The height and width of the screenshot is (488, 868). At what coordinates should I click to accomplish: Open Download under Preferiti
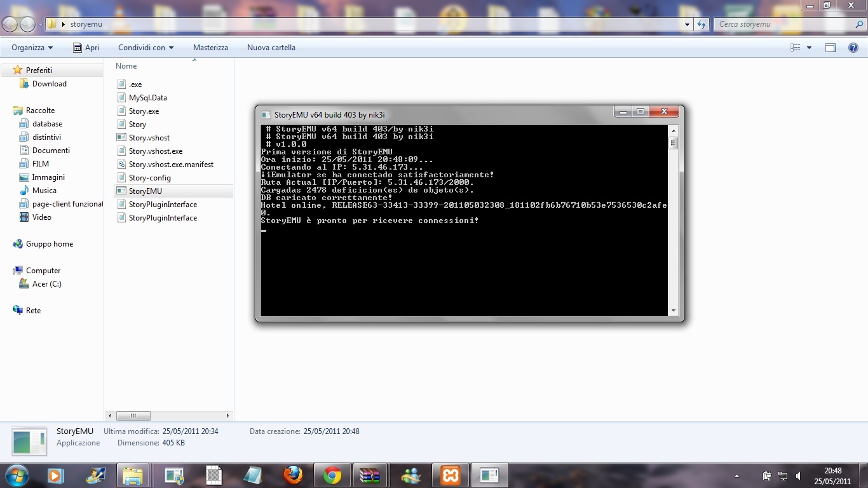point(49,84)
